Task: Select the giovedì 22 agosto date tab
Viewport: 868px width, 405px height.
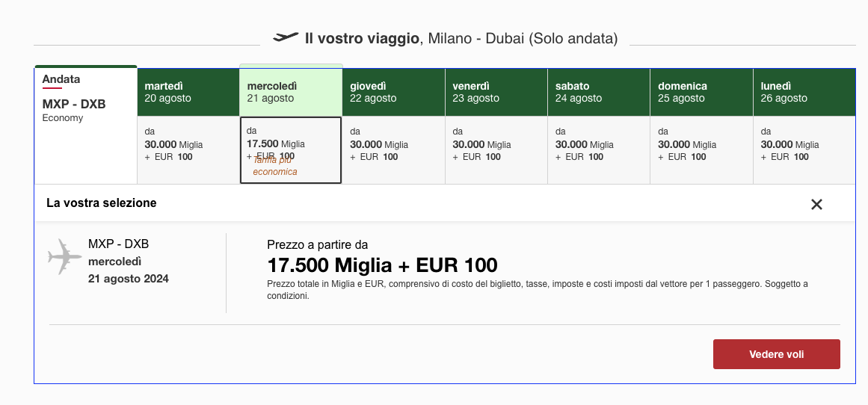Action: click(393, 93)
